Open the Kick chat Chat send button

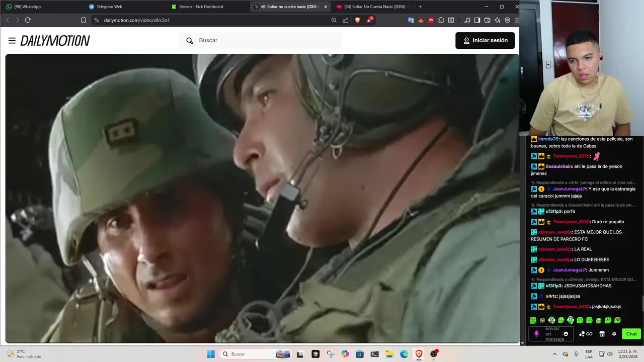[x=631, y=334]
